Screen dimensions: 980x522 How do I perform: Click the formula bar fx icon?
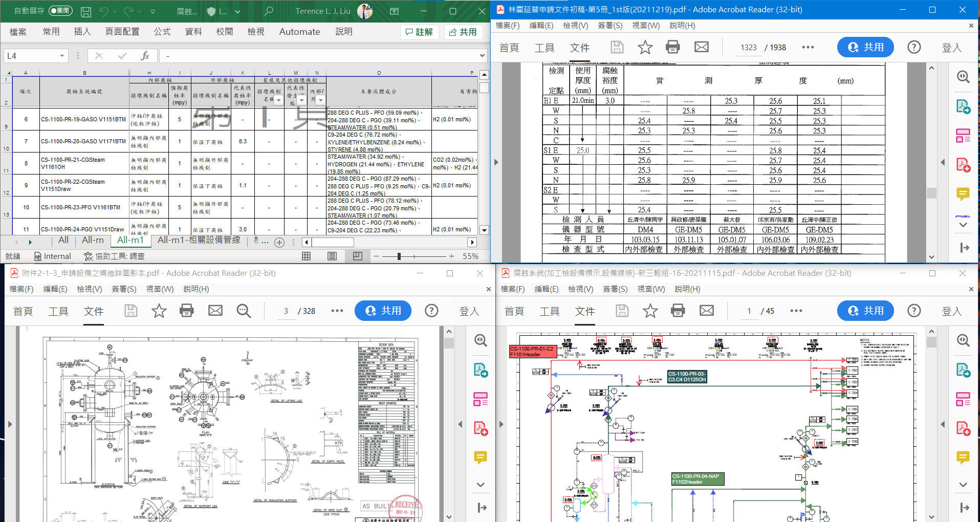click(x=145, y=56)
